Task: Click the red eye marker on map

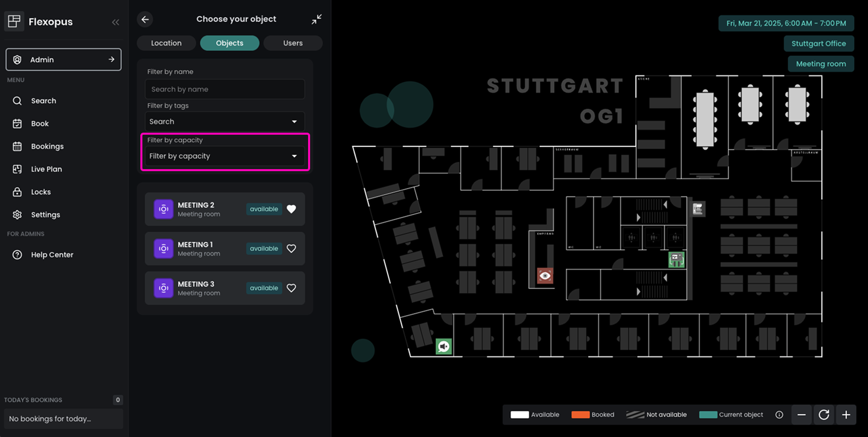Action: (x=545, y=276)
